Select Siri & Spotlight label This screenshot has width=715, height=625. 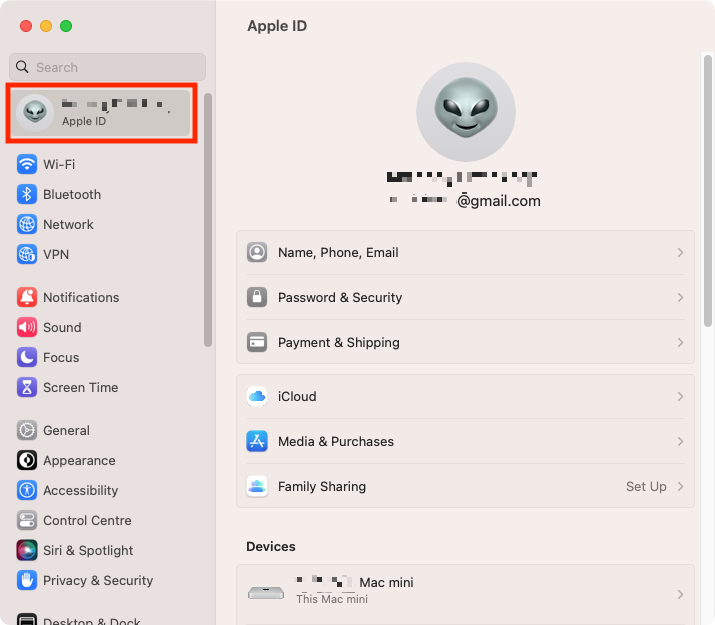pos(88,551)
